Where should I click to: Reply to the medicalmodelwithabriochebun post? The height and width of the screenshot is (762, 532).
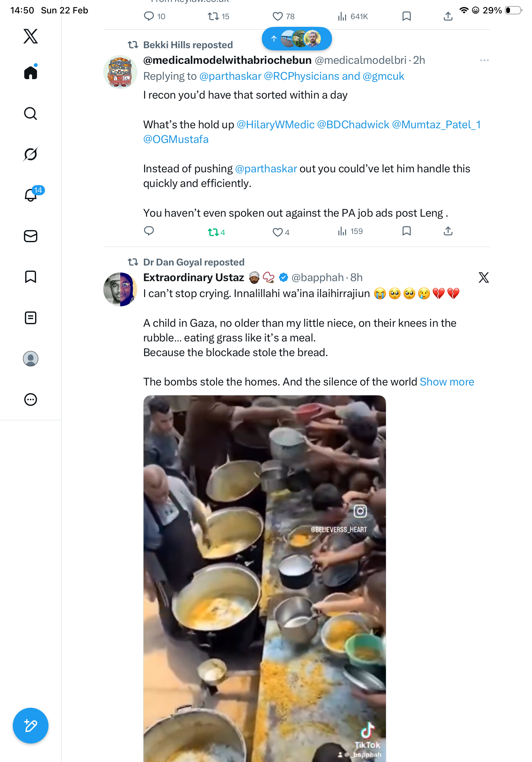pos(149,231)
